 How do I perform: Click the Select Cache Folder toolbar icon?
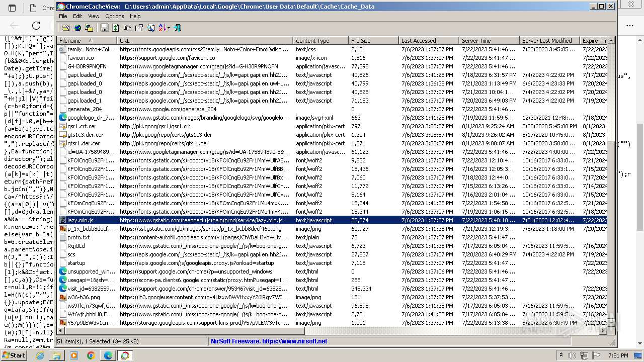(x=66, y=28)
